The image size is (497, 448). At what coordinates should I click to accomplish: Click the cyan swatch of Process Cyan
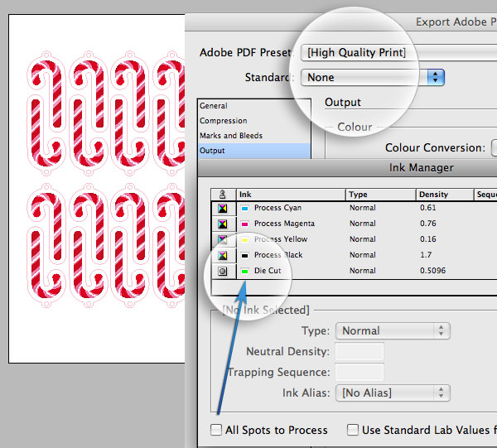click(x=246, y=209)
